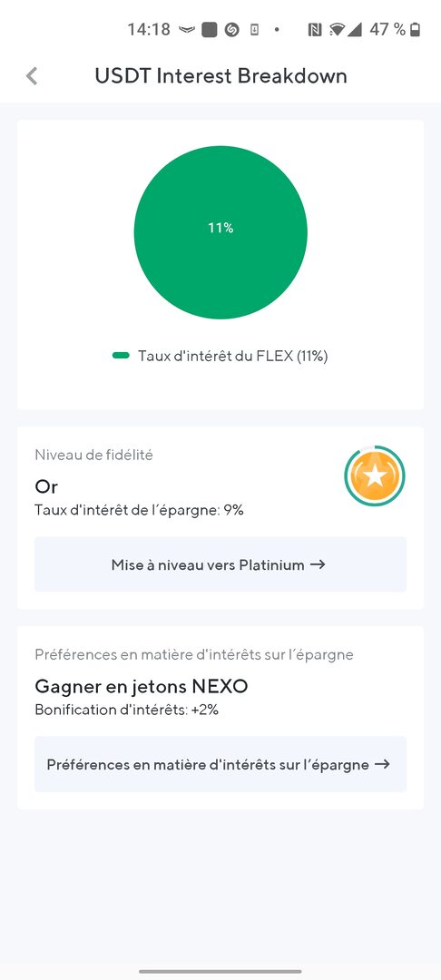Viewport: 441px width, 980px height.
Task: Tap the mobile signal strength icon
Action: (354, 29)
